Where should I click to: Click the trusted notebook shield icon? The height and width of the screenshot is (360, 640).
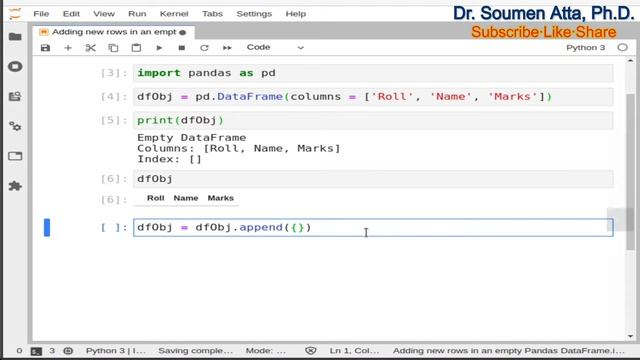[x=311, y=351]
